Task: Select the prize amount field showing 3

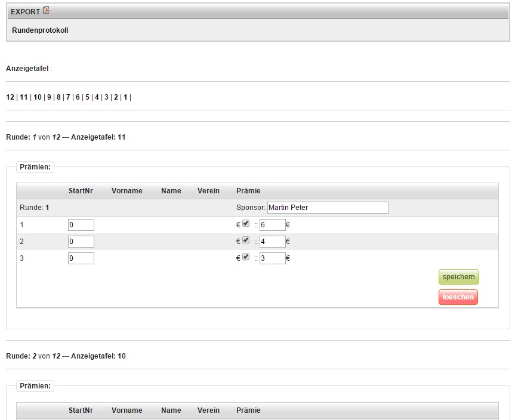Action: (x=272, y=258)
